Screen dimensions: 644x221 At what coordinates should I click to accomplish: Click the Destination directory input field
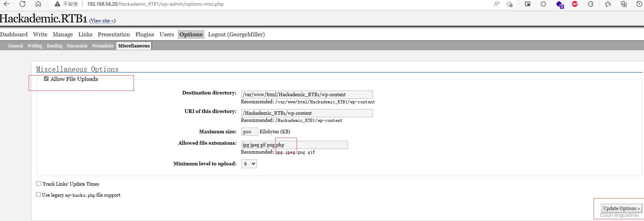pos(307,94)
